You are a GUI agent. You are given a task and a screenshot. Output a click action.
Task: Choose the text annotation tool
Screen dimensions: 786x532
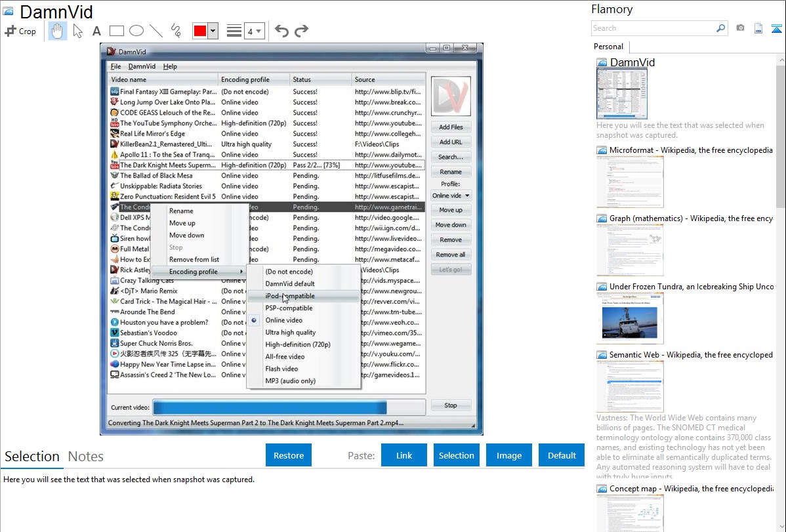(96, 31)
